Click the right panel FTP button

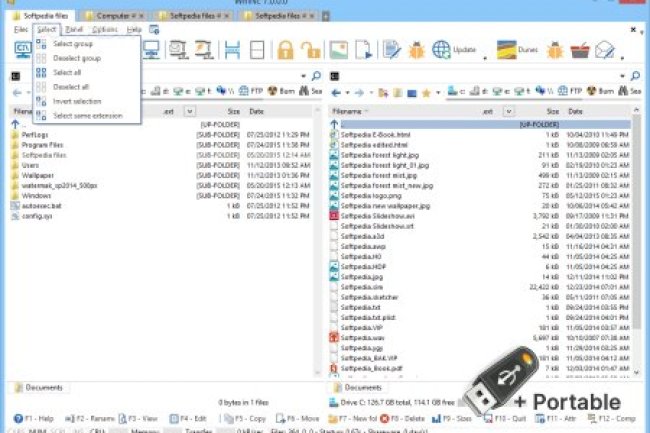point(570,91)
